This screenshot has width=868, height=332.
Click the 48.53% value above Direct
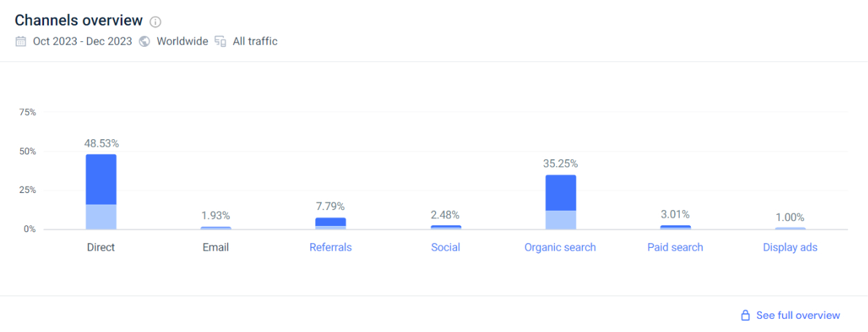[101, 143]
